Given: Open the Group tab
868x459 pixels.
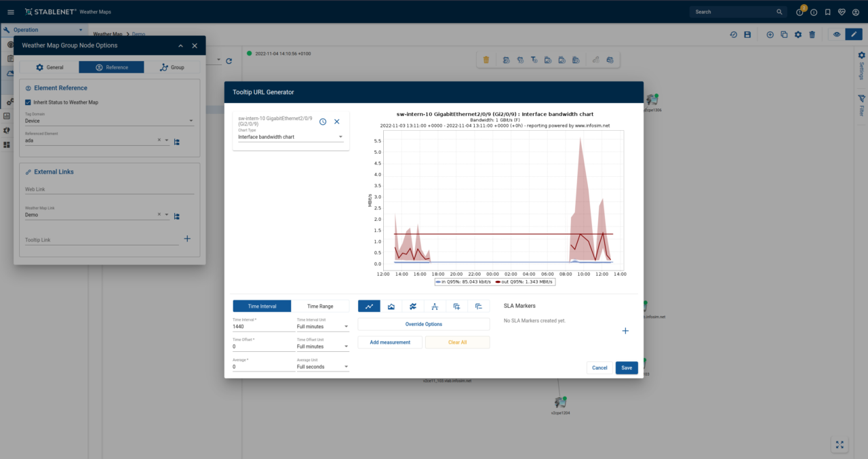Looking at the screenshot, I should coord(172,67).
